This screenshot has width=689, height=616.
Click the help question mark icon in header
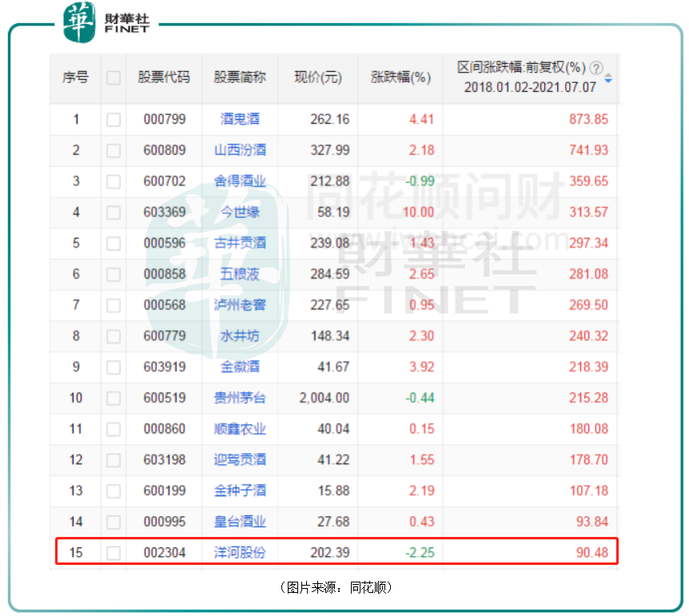595,68
